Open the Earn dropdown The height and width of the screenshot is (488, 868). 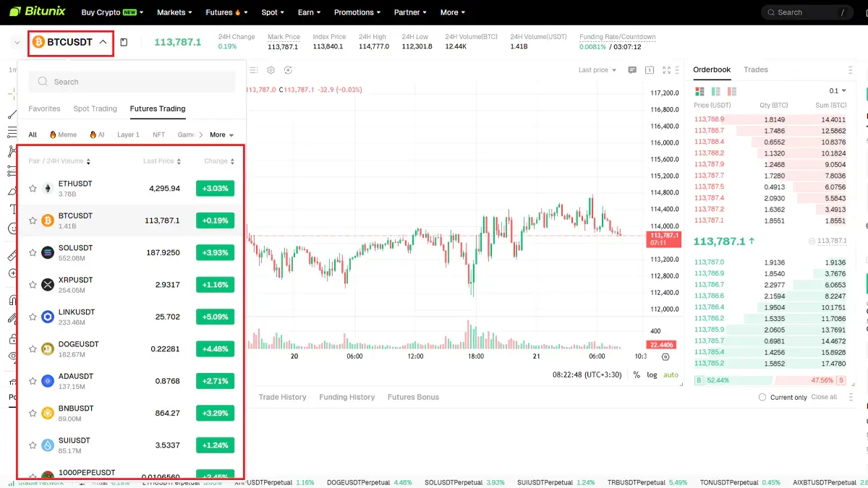click(x=310, y=12)
